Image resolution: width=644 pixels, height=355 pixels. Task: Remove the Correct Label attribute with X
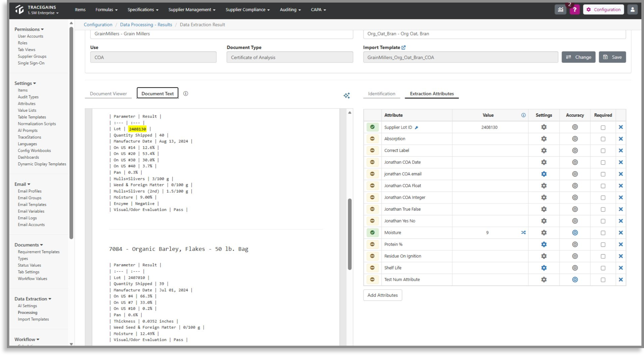point(621,151)
